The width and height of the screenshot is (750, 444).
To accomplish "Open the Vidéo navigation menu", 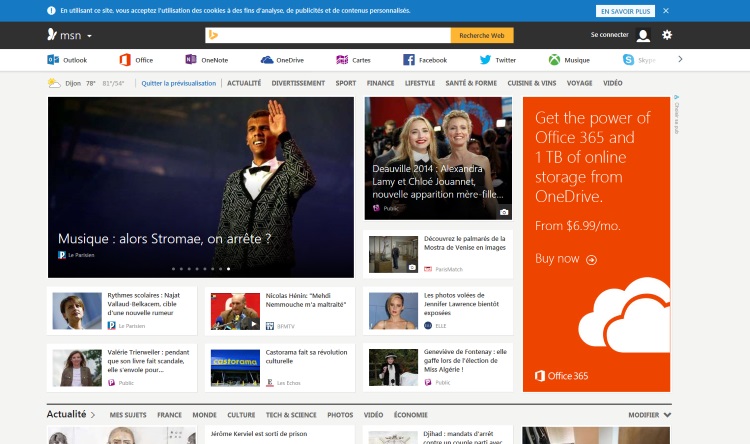I will pos(612,83).
